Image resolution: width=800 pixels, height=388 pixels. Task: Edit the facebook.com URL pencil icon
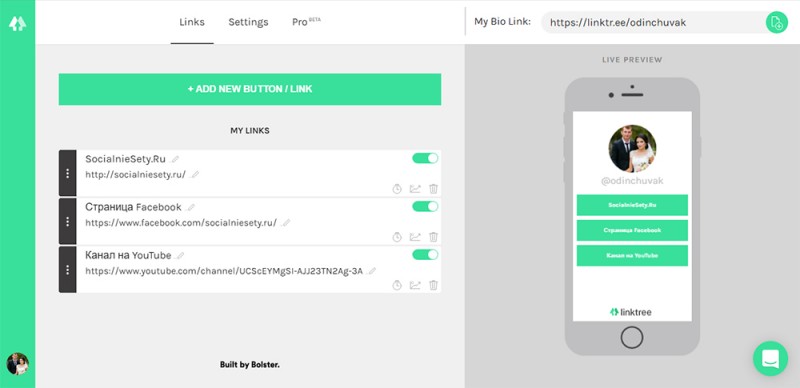pos(286,223)
